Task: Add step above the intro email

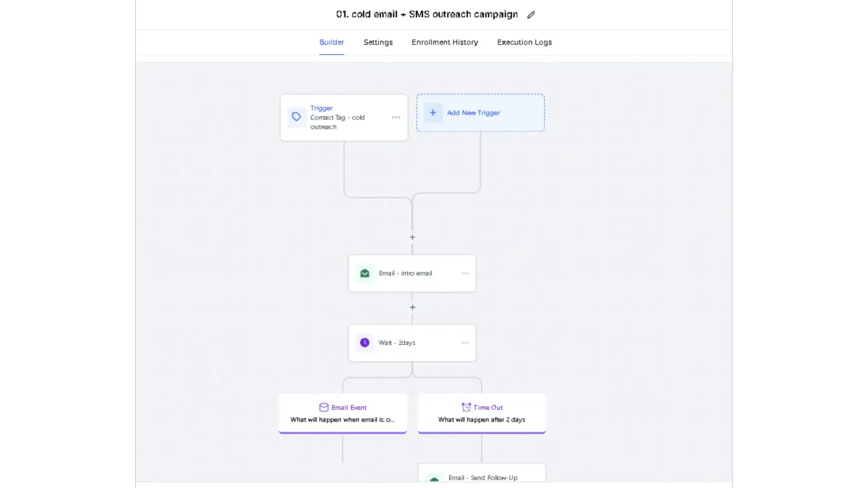Action: coord(412,237)
